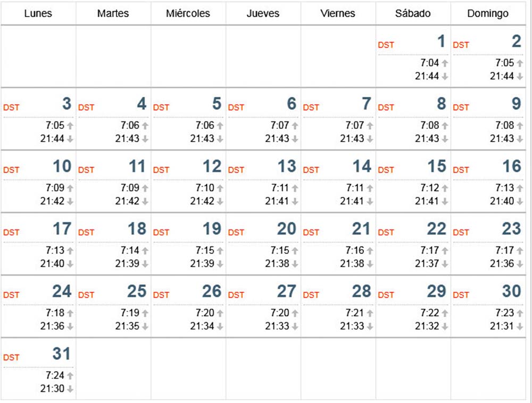Open day number 25
Screen dimensions: 532x403
(x=137, y=291)
